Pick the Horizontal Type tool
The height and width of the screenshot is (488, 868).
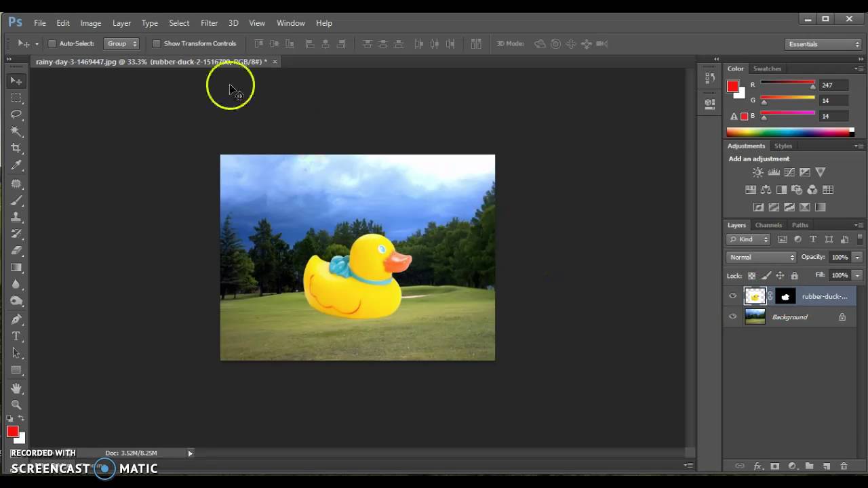click(16, 336)
